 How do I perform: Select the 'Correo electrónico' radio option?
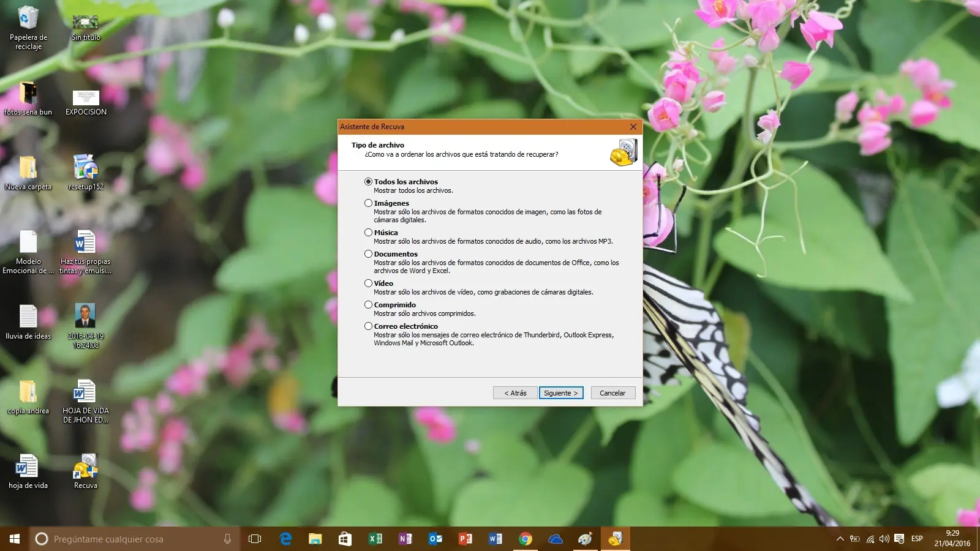point(368,326)
